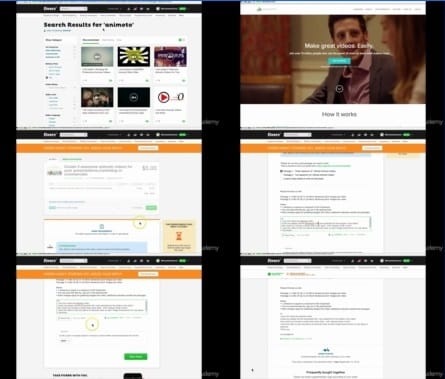Open the gig with the yellow sunburst thumbnail
This screenshot has width=445, height=379.
click(x=134, y=57)
